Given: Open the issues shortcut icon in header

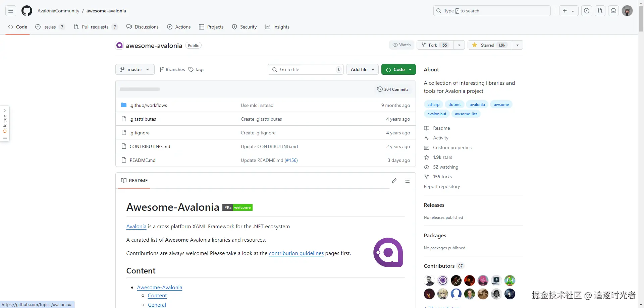Looking at the screenshot, I should pos(587,11).
